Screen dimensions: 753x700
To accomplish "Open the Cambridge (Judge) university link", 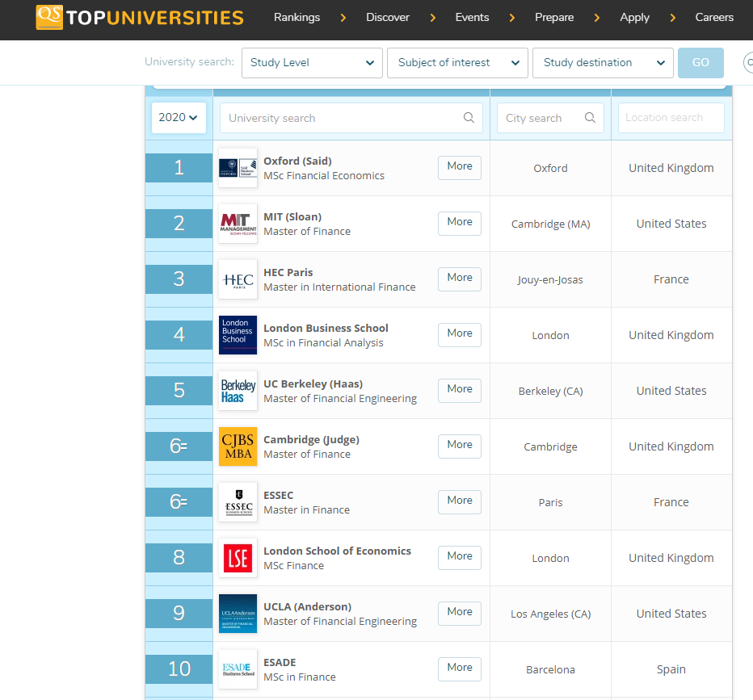I will (x=311, y=439).
